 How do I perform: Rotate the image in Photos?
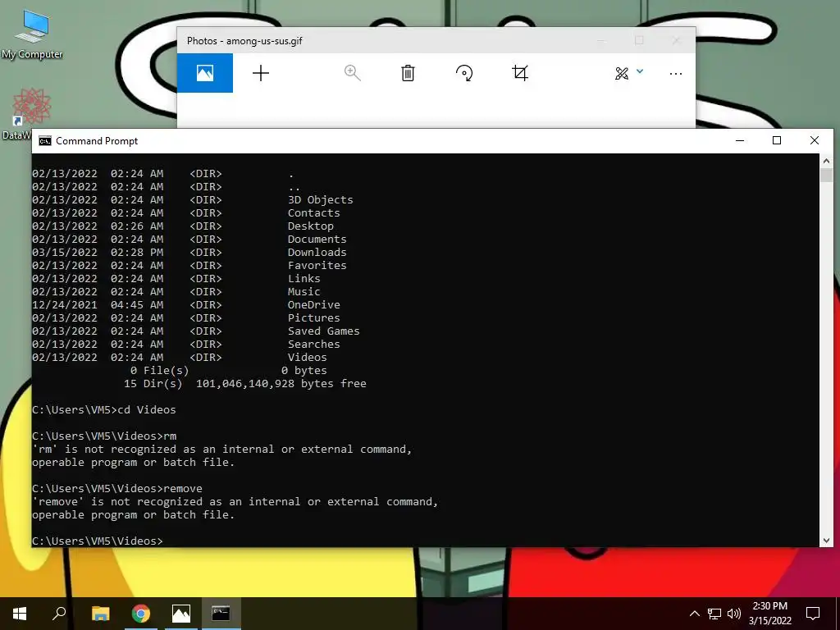464,73
